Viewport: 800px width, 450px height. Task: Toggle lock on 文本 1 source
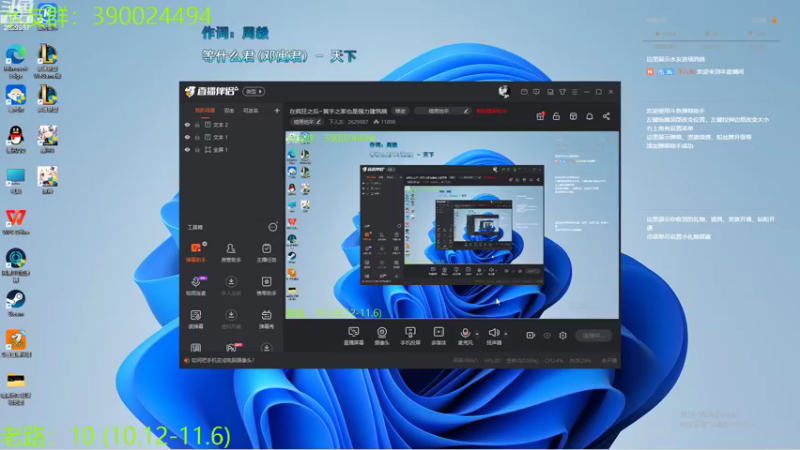click(197, 137)
